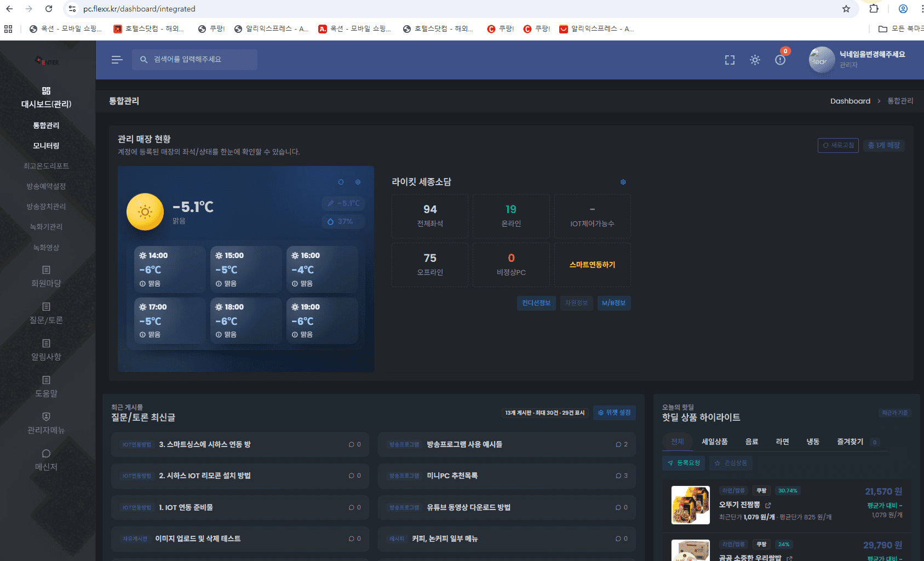Expand the 관리자메뉴 sidebar section
This screenshot has width=924, height=561.
point(46,423)
